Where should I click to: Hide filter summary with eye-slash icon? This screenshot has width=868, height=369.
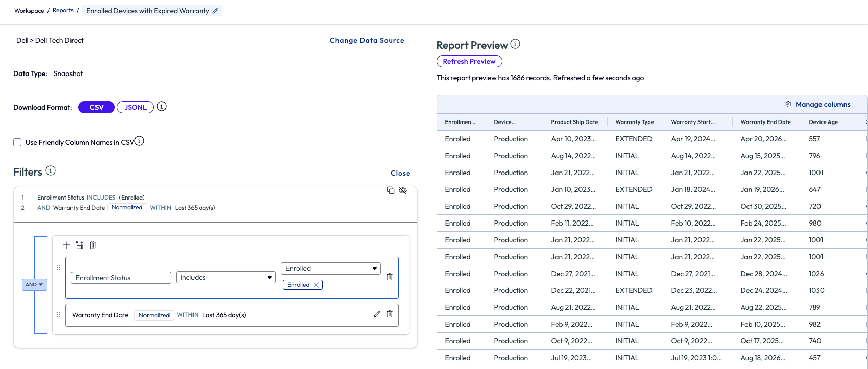pos(403,190)
